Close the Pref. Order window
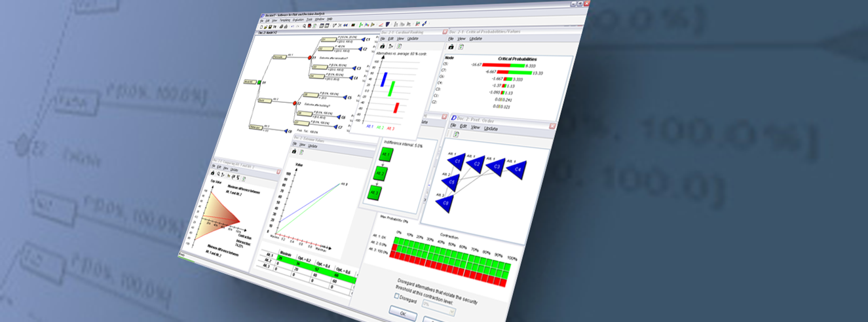This screenshot has height=322, width=868. point(552,125)
